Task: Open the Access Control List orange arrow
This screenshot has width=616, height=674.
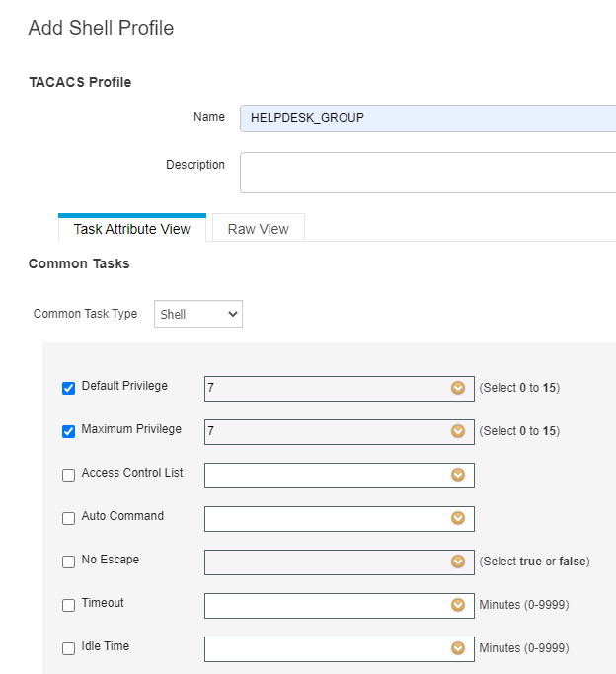Action: (458, 475)
